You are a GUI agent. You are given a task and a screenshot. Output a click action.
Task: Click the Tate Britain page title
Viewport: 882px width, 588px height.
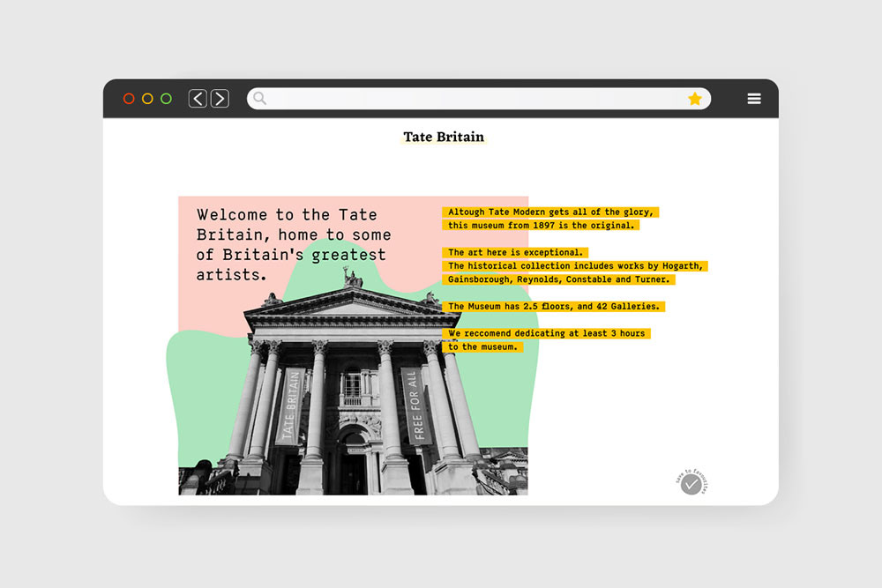[444, 138]
